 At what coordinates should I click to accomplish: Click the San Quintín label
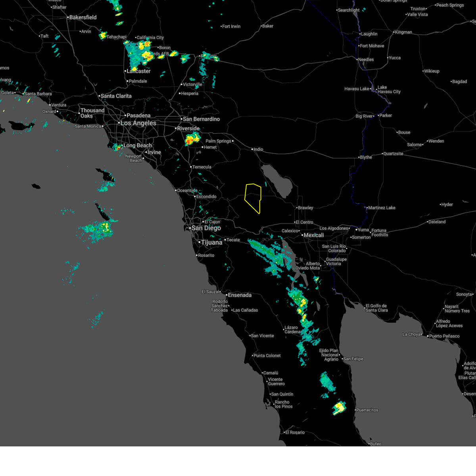282,394
